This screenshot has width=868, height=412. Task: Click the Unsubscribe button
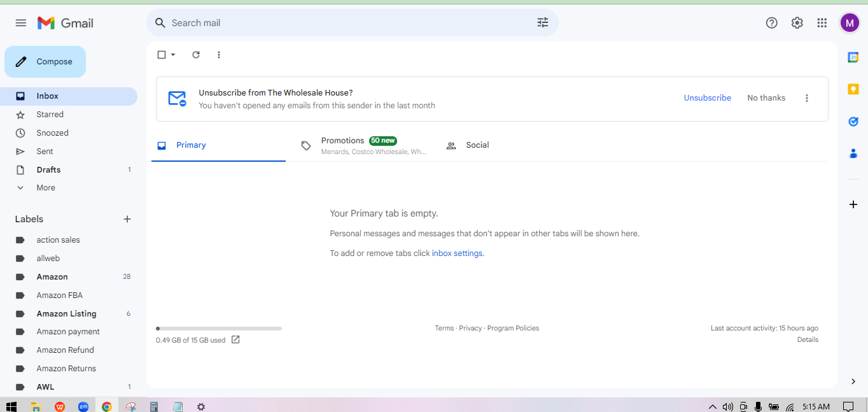(x=708, y=98)
